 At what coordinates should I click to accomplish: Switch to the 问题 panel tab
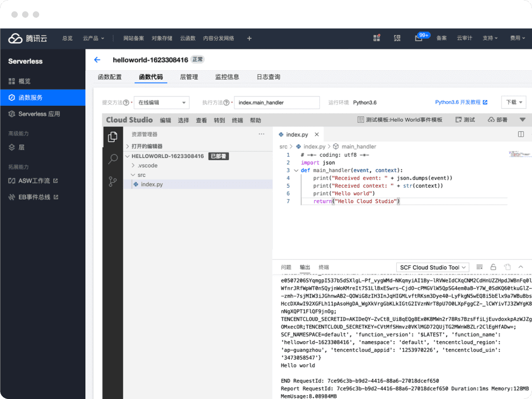pyautogui.click(x=286, y=268)
